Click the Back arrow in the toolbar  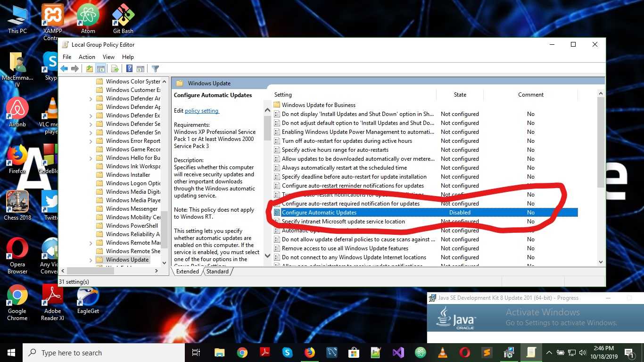(x=64, y=69)
